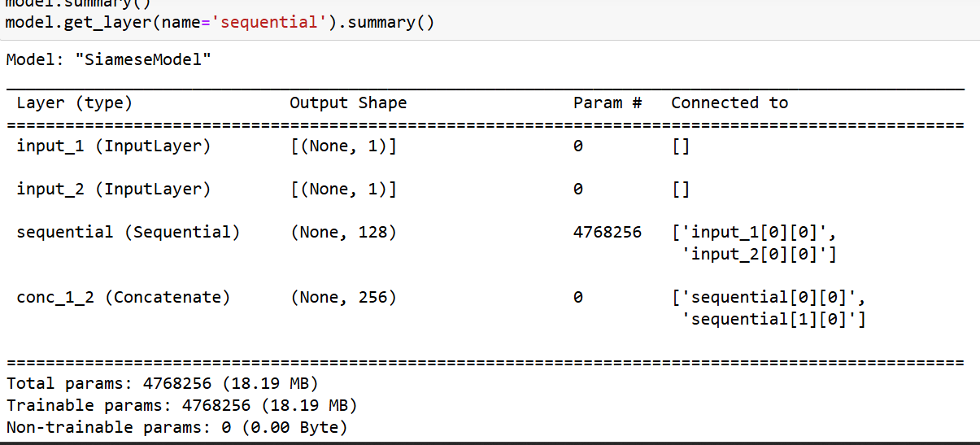
Task: Click 'input_1[0][0]' in the Connected to column
Action: [x=754, y=233]
